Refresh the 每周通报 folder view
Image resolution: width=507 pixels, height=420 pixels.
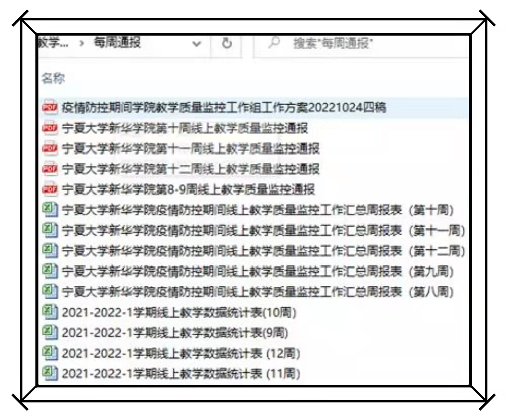pyautogui.click(x=226, y=43)
